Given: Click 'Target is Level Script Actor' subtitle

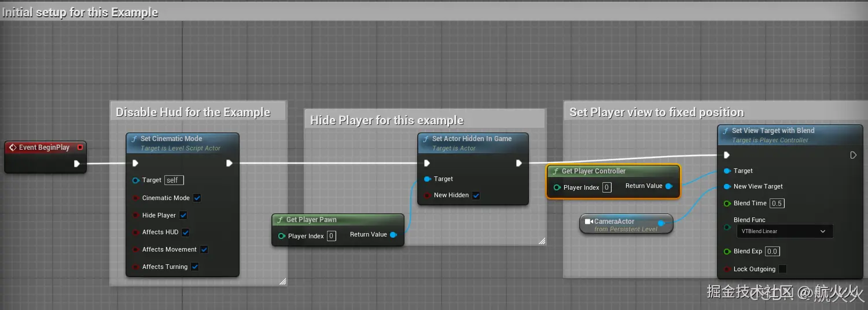Looking at the screenshot, I should click(181, 149).
